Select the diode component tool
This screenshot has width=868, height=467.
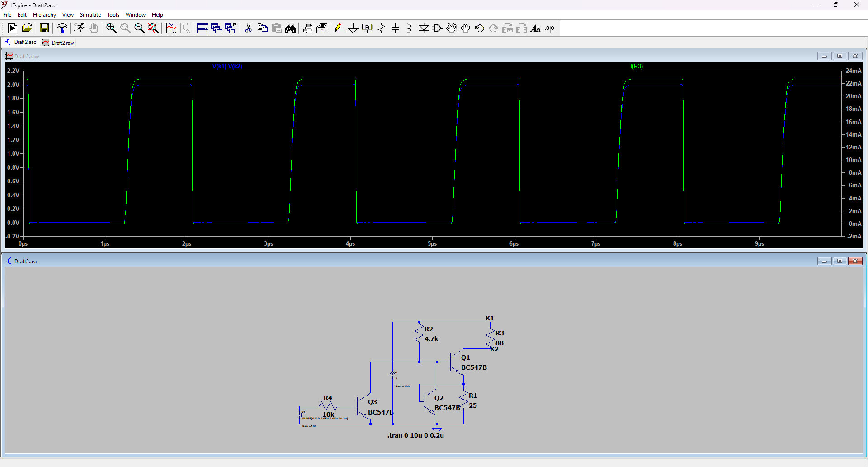click(x=424, y=29)
